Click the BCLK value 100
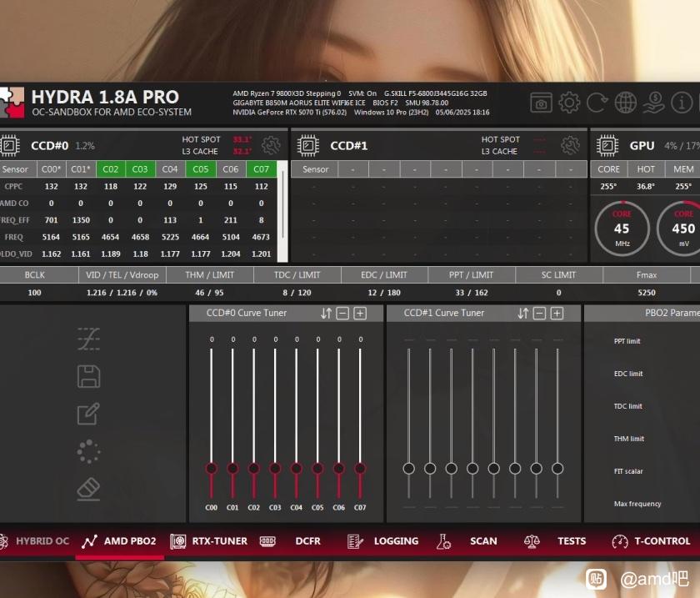The width and height of the screenshot is (700, 598). [34, 293]
